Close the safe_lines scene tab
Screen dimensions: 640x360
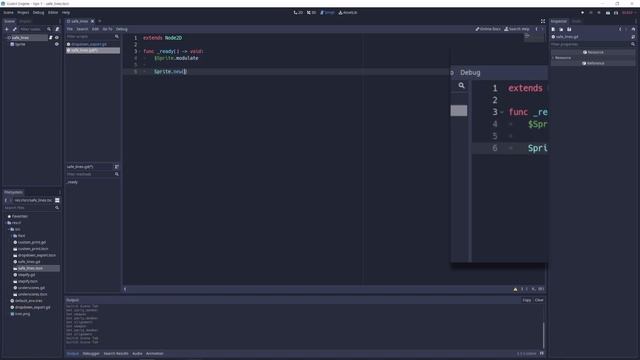click(93, 21)
